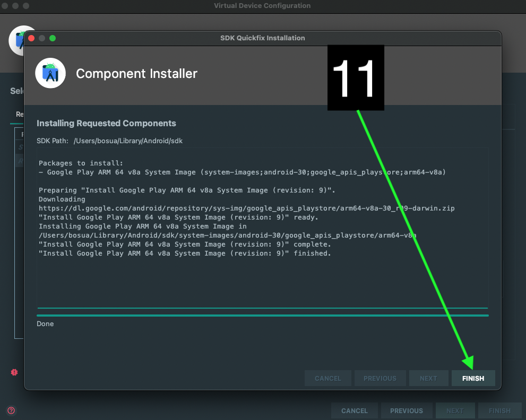Click the Android Studio logo beside Component Installer

[50, 73]
